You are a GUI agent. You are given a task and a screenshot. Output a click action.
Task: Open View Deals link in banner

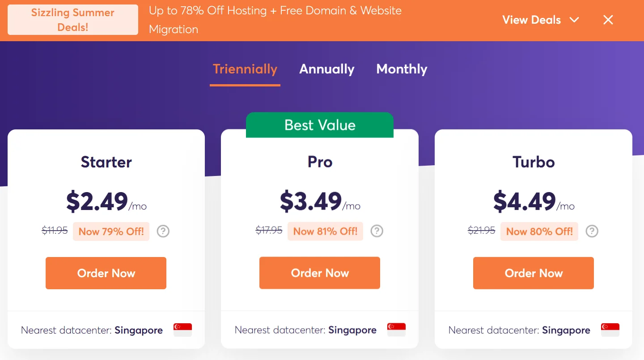point(531,20)
